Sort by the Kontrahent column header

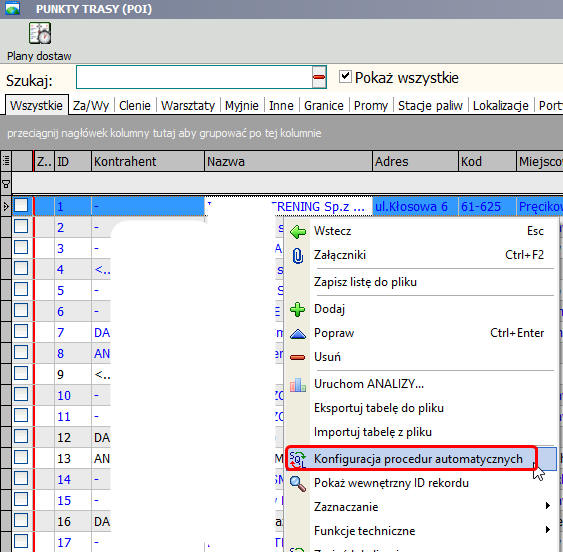click(148, 161)
